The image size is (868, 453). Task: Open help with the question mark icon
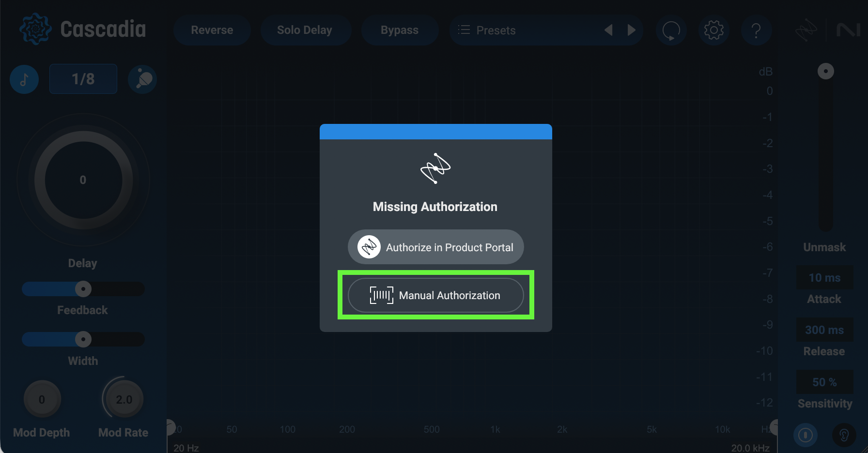[x=756, y=30]
